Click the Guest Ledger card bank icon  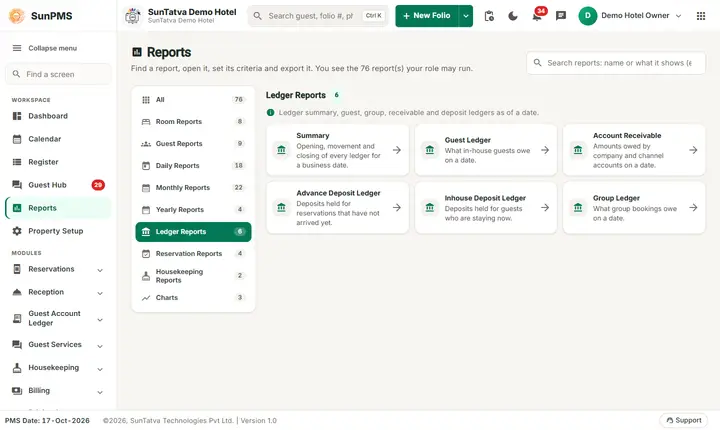pyautogui.click(x=430, y=150)
